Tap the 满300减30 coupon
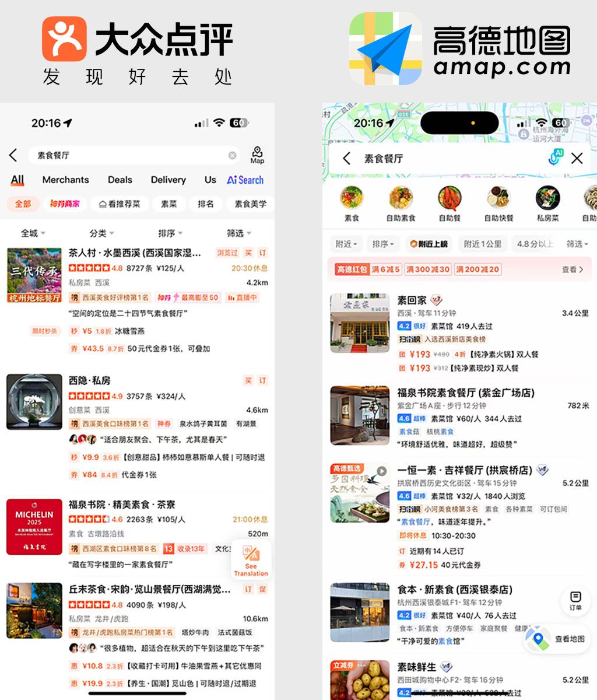The width and height of the screenshot is (597, 700). pos(428,269)
